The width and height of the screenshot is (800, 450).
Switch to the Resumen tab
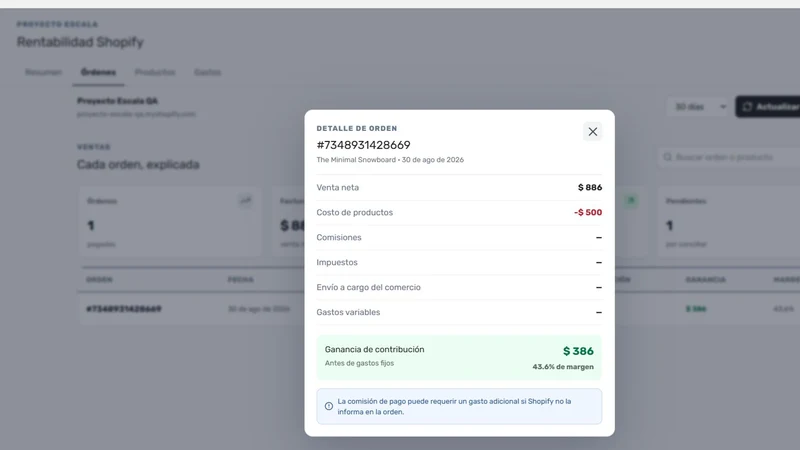tap(43, 72)
